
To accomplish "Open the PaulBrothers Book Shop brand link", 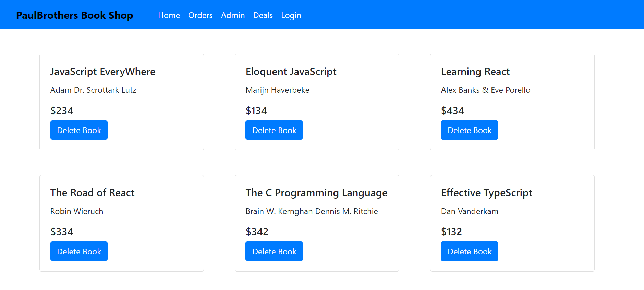I will click(x=74, y=15).
